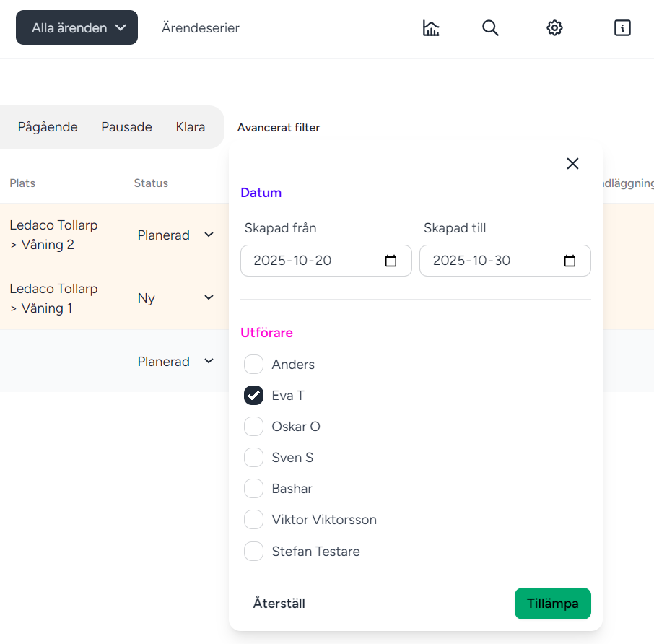Open the Ny status dropdown
The height and width of the screenshot is (644, 654).
[209, 298]
